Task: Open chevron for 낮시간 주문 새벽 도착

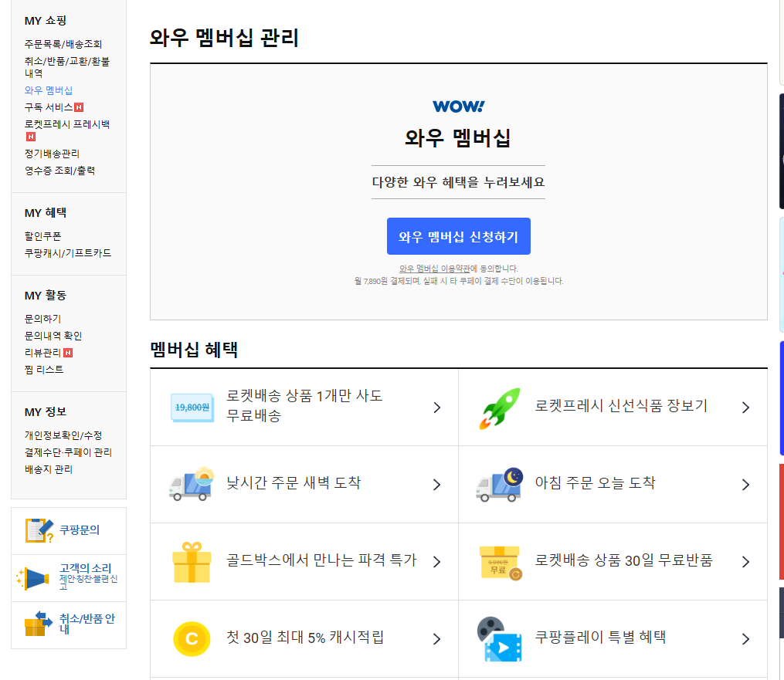Action: (437, 485)
